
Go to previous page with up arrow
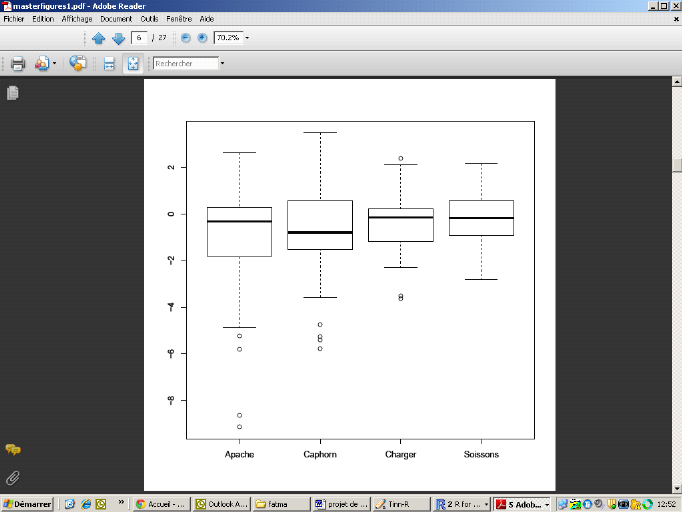99,38
